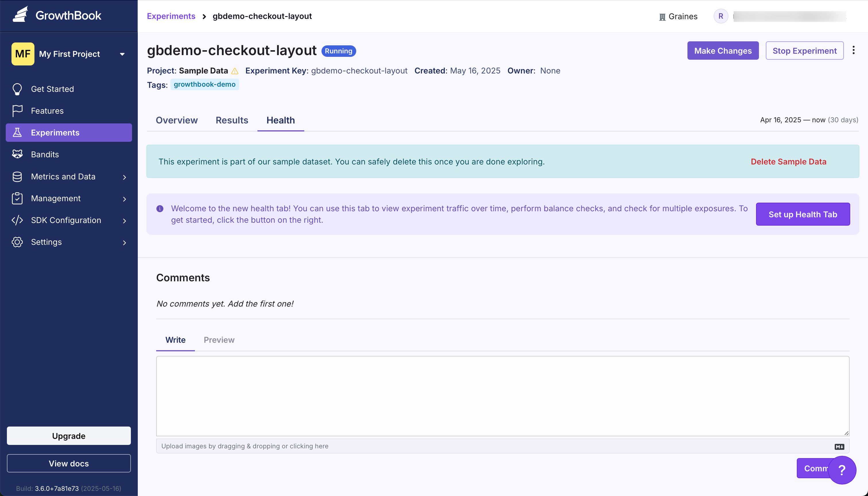Open the three-dot experiment options menu

click(x=853, y=51)
